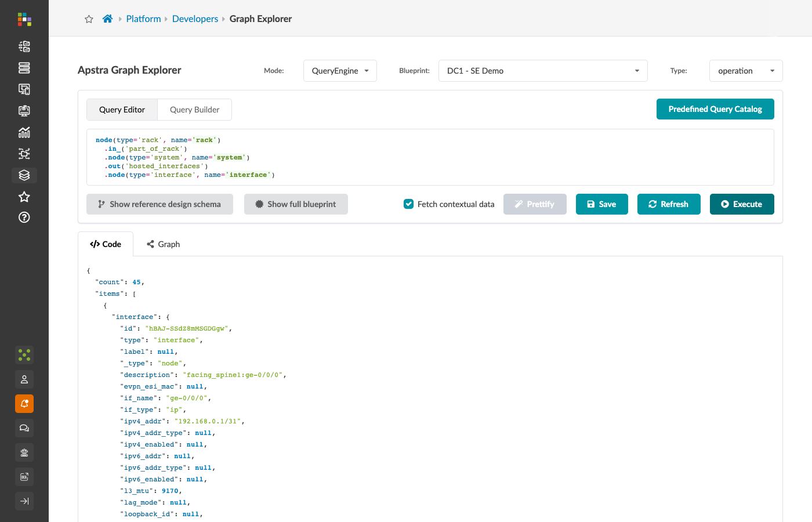Open the Devices server rack sidebar icon
Viewport: 812px width, 522px height.
pyautogui.click(x=24, y=68)
